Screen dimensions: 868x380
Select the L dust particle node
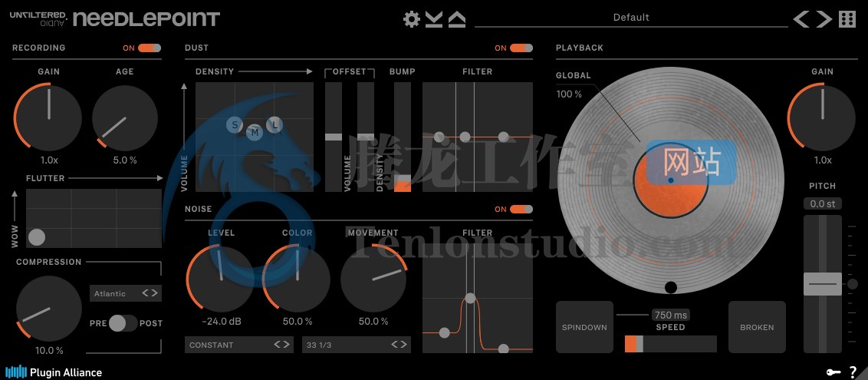point(275,124)
